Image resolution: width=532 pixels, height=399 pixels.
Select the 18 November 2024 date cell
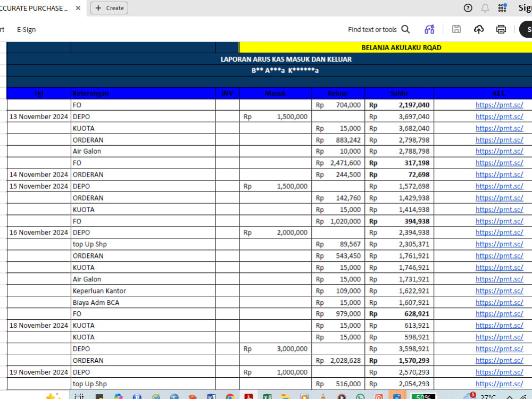(39, 326)
